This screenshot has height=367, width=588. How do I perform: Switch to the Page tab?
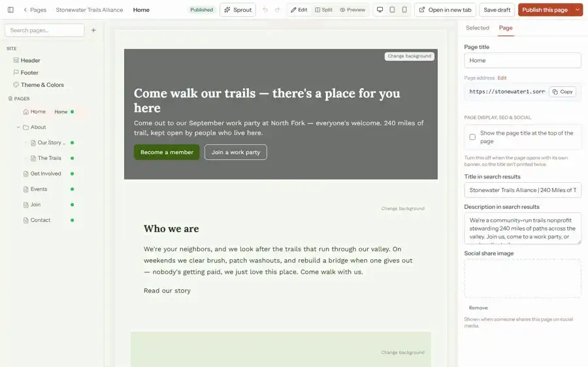(x=506, y=27)
